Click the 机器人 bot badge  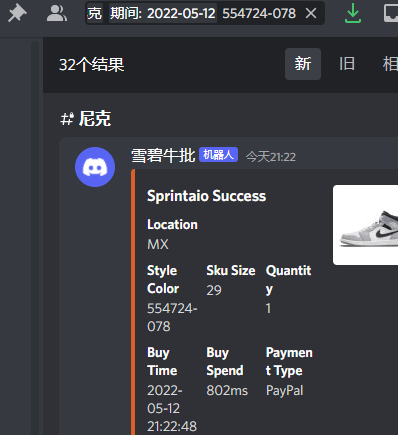click(x=218, y=155)
